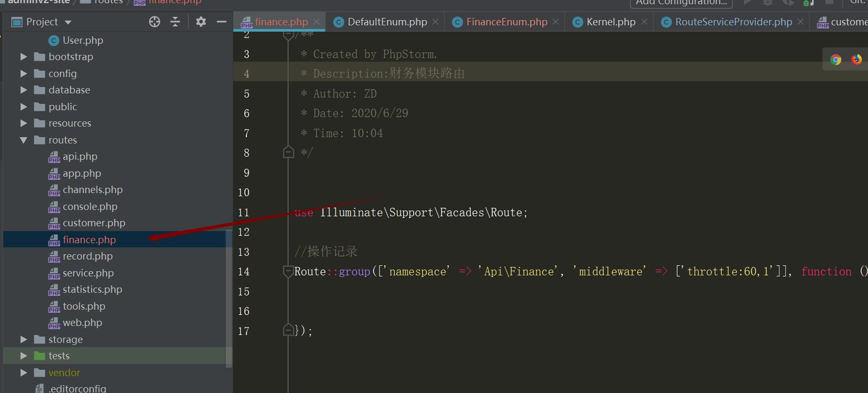This screenshot has width=868, height=393.
Task: Select tools.php file
Action: [84, 306]
